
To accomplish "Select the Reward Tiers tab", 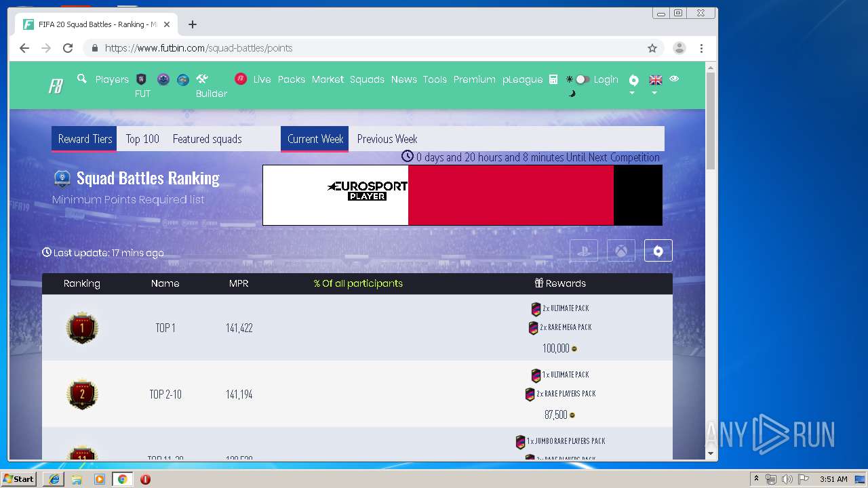I will (x=85, y=139).
